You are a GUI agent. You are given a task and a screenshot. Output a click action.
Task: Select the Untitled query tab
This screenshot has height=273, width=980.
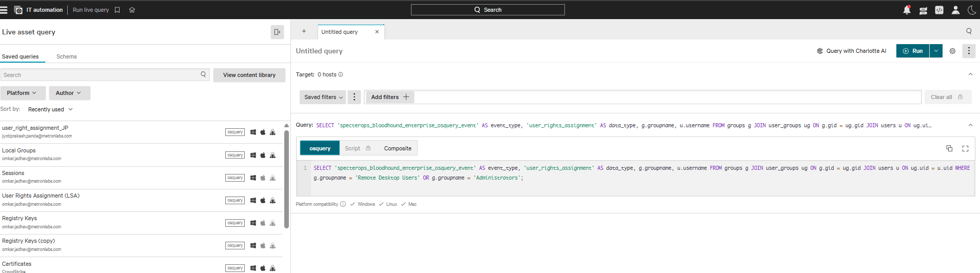point(340,32)
